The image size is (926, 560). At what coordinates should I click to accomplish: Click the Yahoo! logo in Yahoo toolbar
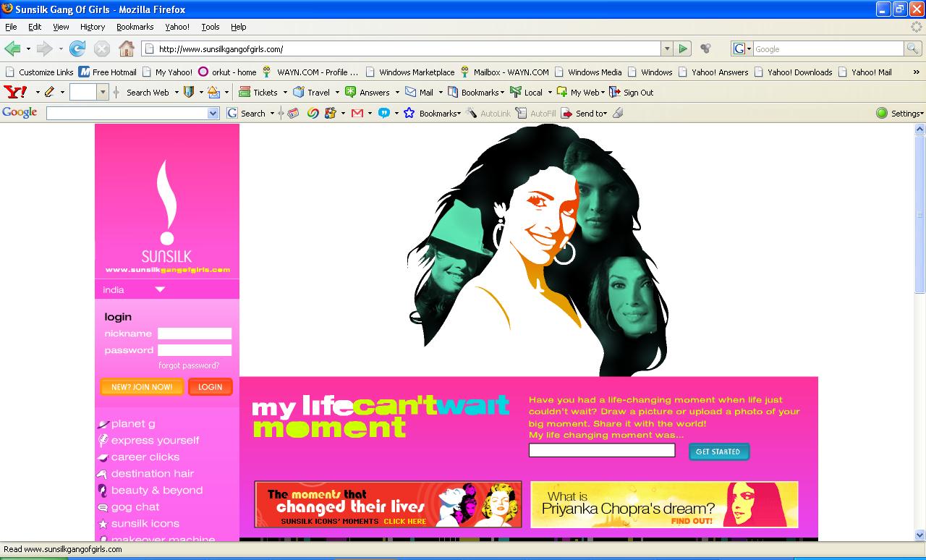tap(15, 92)
